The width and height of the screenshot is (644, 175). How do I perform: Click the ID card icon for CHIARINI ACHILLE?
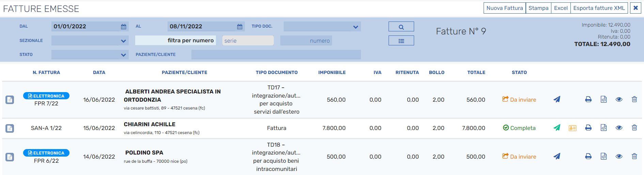(x=572, y=128)
